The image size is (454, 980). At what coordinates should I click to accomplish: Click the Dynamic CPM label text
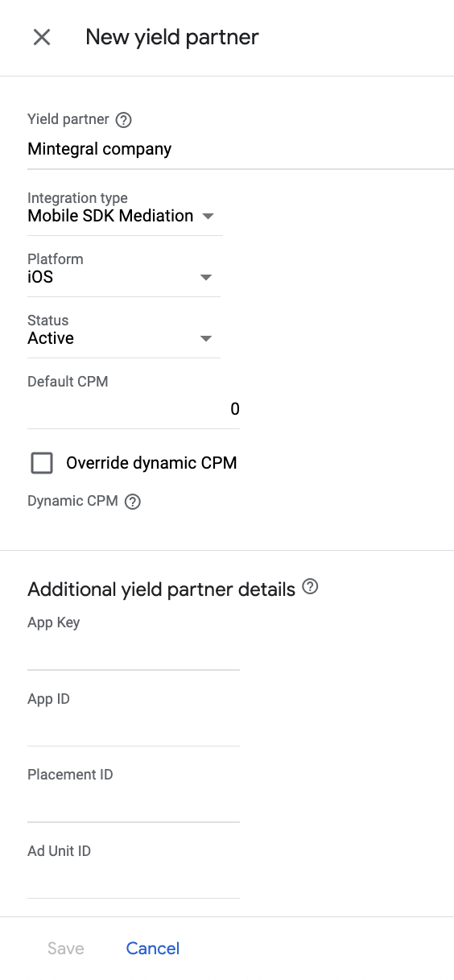pyautogui.click(x=72, y=501)
